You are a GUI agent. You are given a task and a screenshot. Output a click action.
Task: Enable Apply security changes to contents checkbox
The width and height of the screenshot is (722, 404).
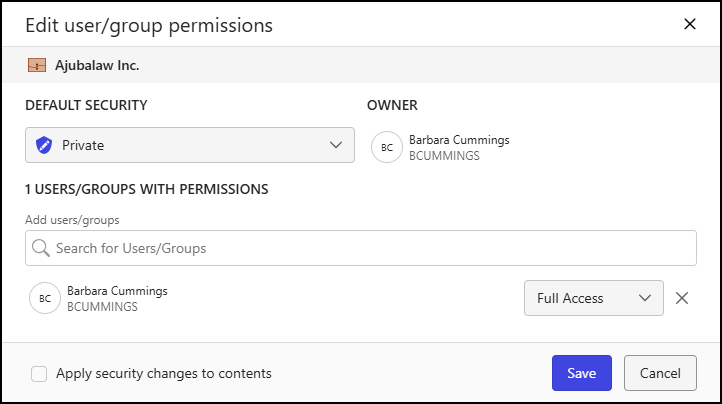click(x=39, y=374)
